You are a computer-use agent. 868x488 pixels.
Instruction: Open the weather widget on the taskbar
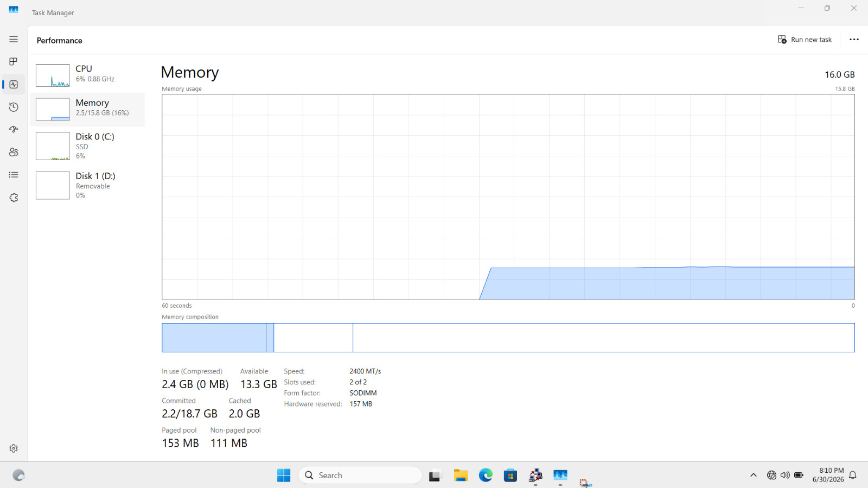click(18, 476)
